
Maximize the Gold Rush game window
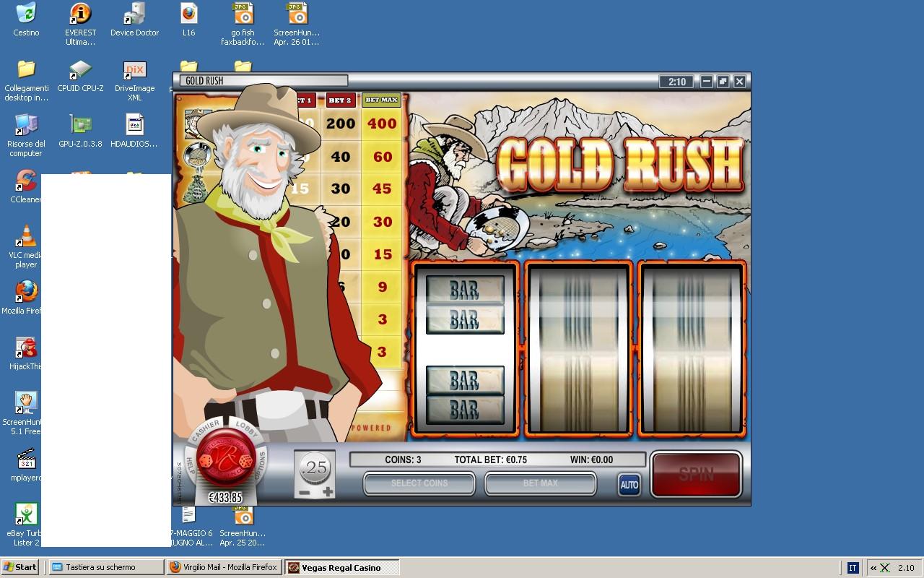tap(723, 82)
